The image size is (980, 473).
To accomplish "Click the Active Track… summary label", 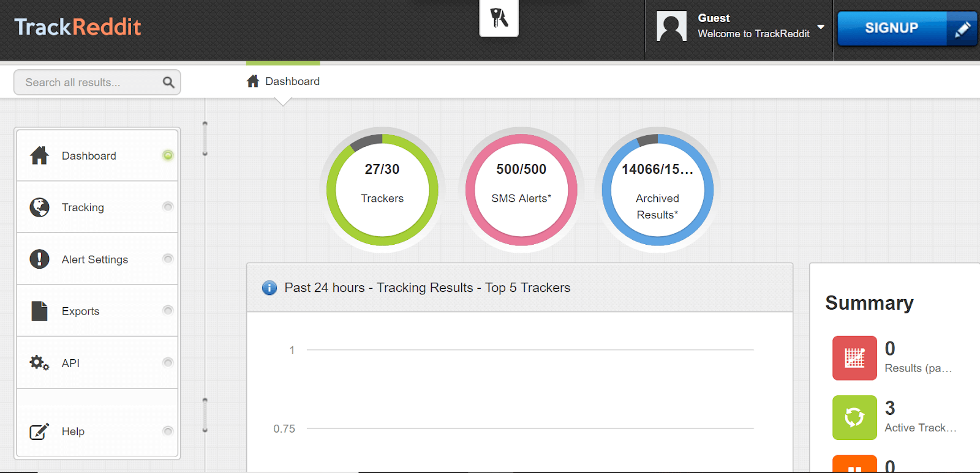I will pos(921,428).
